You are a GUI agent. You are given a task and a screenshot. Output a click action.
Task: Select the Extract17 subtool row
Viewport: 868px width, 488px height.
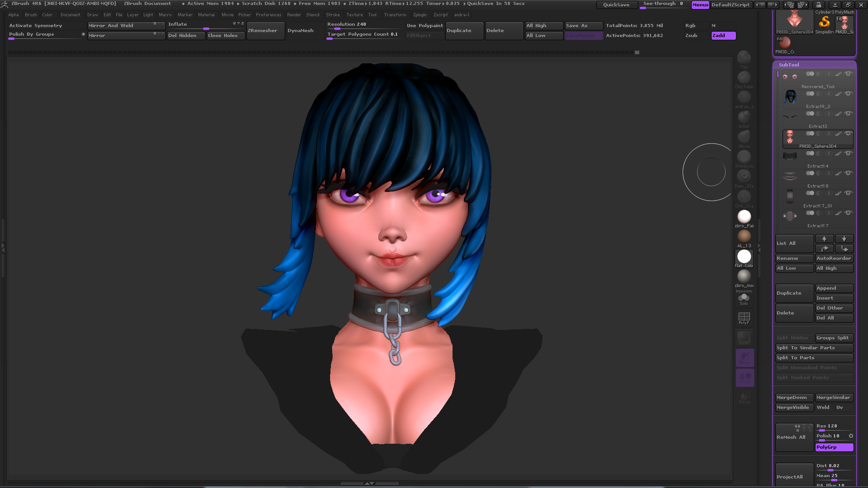(818, 218)
